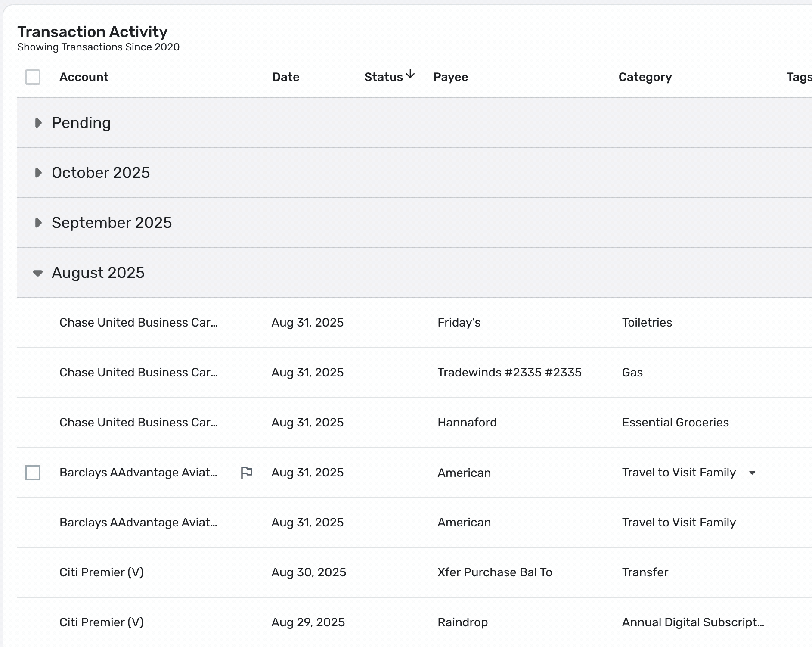
Task: Check the Barclays AAdvantage American transaction checkbox
Action: [33, 473]
